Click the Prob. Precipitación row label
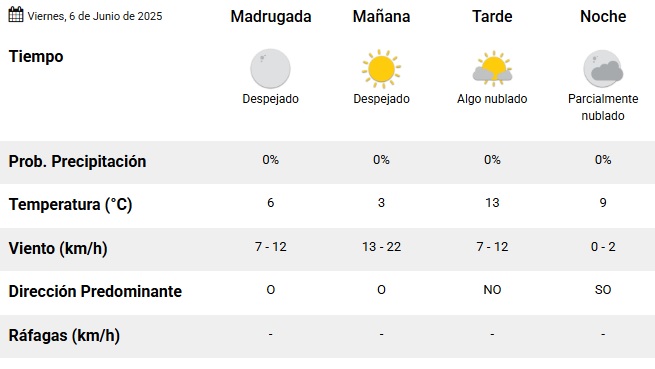This screenshot has width=655, height=369. click(x=77, y=162)
